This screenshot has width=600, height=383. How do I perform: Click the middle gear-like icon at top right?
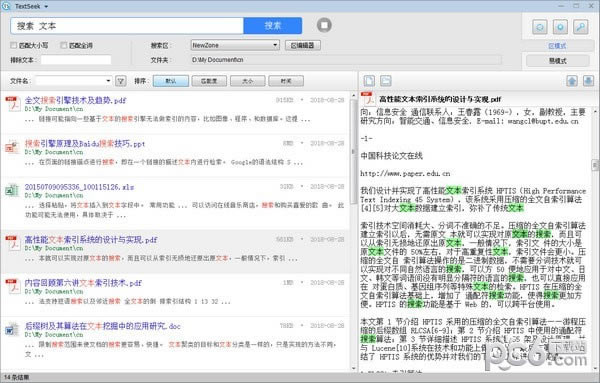click(x=560, y=27)
